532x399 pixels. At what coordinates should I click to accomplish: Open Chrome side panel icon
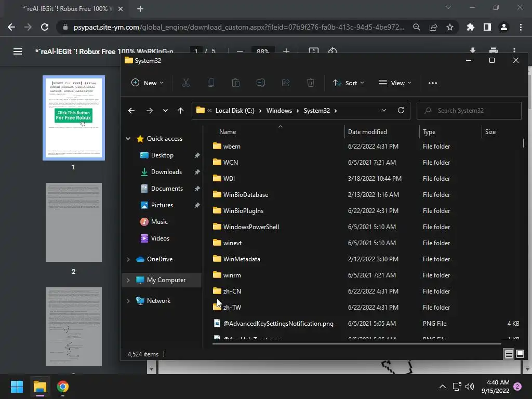487,27
